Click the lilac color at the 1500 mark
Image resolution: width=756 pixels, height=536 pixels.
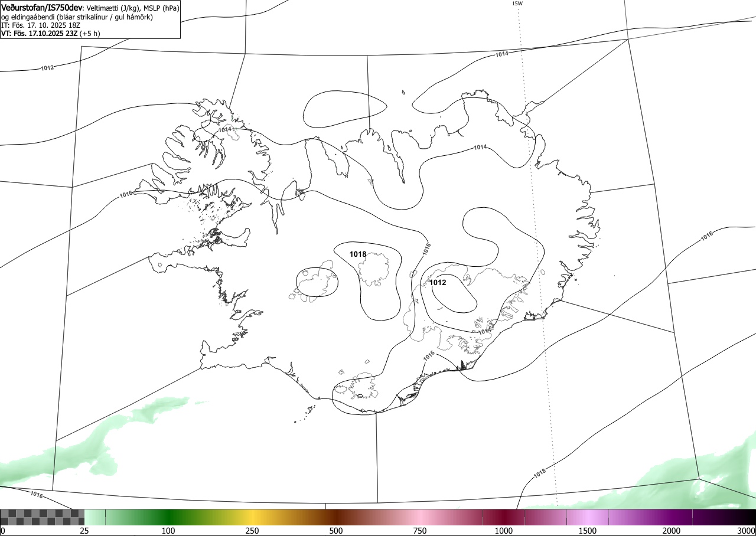click(x=588, y=517)
